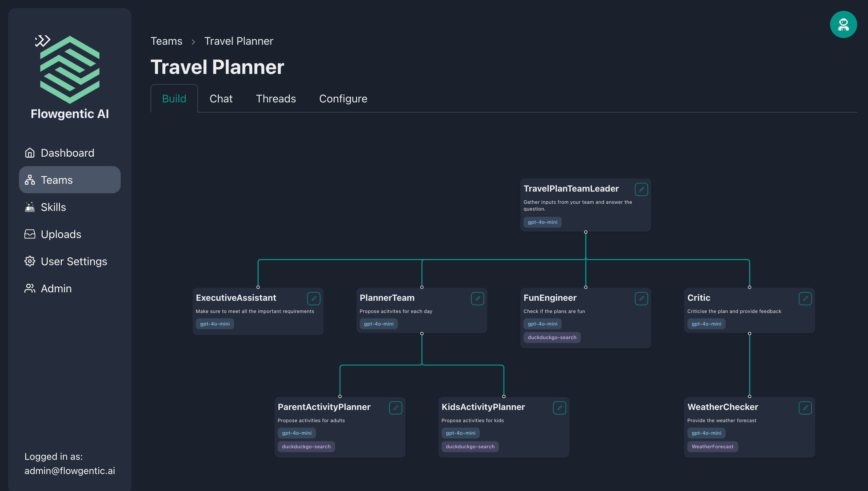This screenshot has height=491, width=868.
Task: Open the WeatherChecker edit pencil
Action: coord(805,408)
